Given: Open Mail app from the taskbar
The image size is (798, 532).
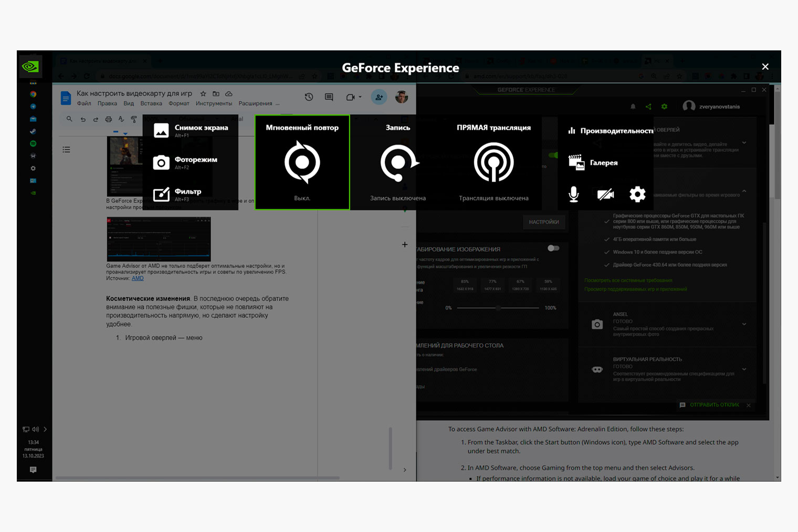Looking at the screenshot, I should point(33,119).
